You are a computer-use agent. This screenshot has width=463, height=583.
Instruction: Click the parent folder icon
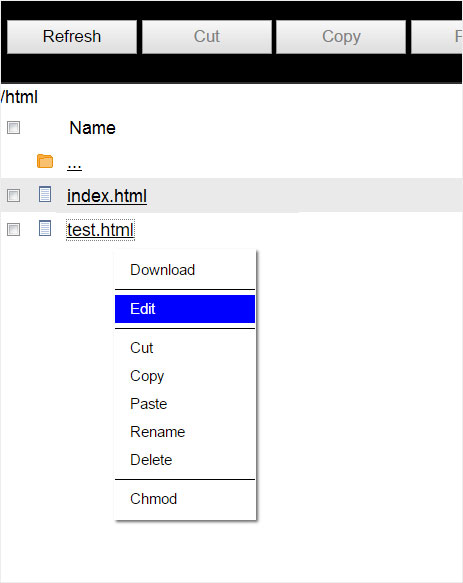click(45, 161)
